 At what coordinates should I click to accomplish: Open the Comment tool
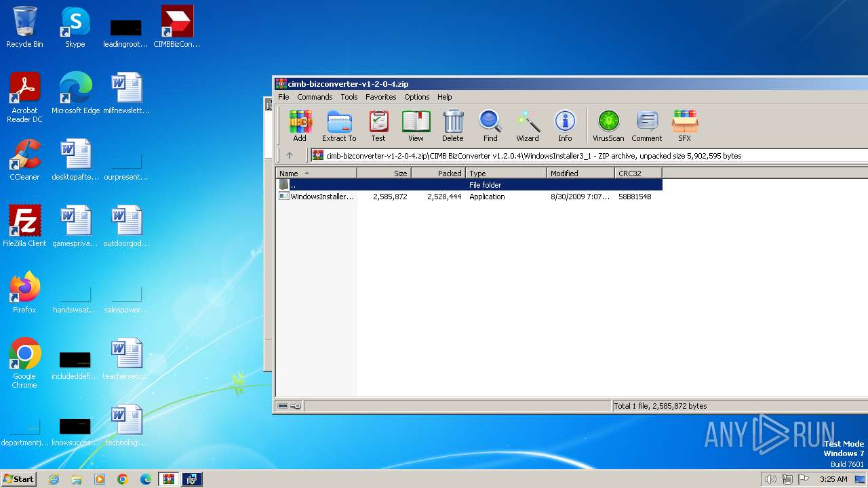[646, 126]
